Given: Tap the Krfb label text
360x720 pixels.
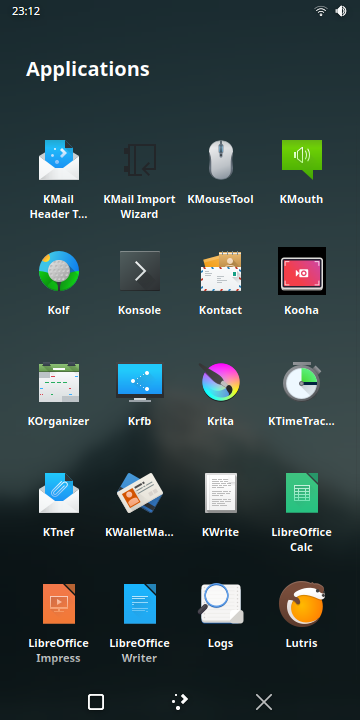Looking at the screenshot, I should pyautogui.click(x=140, y=421).
